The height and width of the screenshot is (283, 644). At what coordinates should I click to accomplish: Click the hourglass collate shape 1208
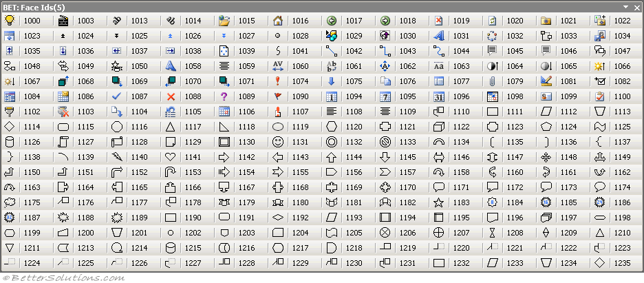click(x=492, y=233)
